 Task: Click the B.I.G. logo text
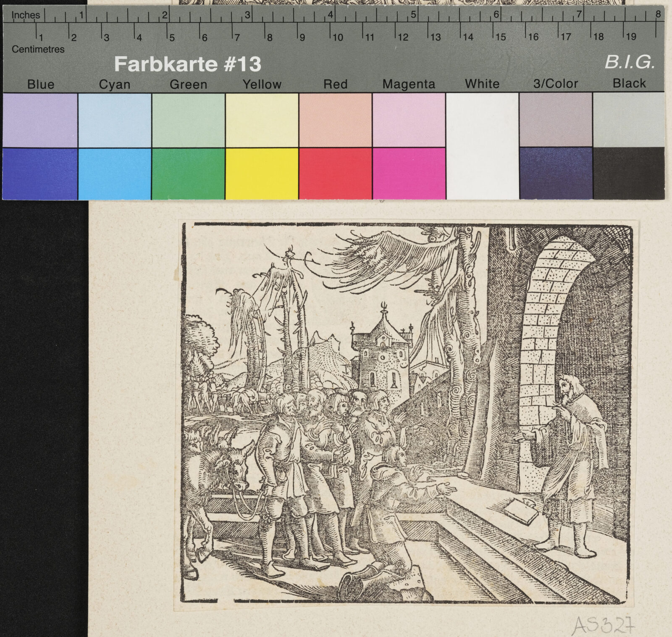[630, 62]
